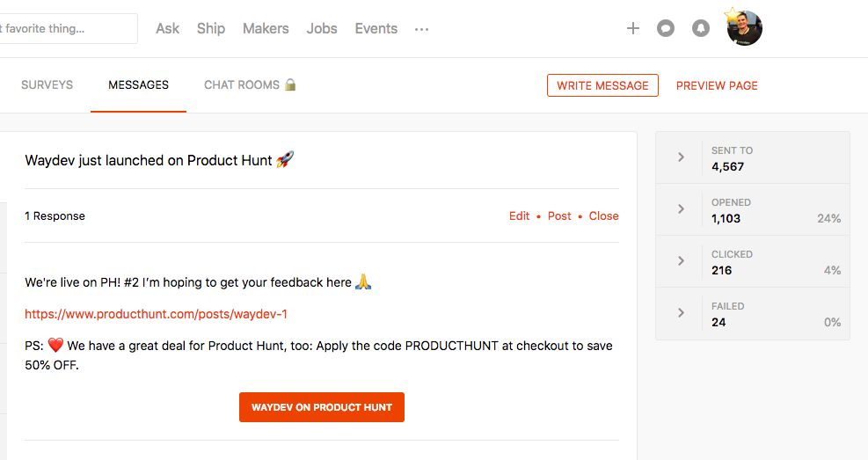Click Edit on the message
Viewport: 868px width, 460px height.
tap(519, 216)
